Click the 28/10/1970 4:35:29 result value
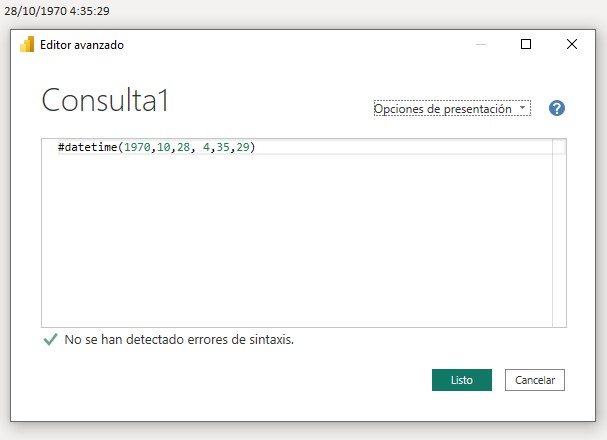This screenshot has width=607, height=440. pyautogui.click(x=57, y=11)
